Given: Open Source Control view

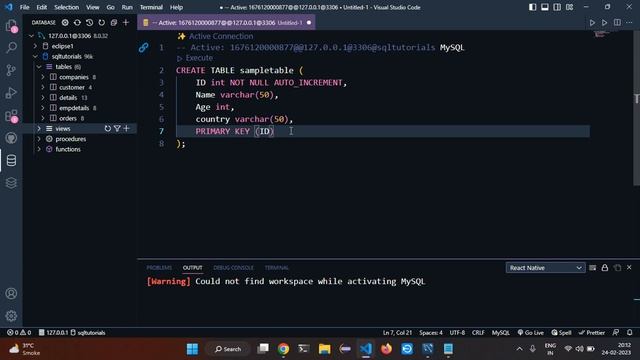Looking at the screenshot, I should (11, 70).
